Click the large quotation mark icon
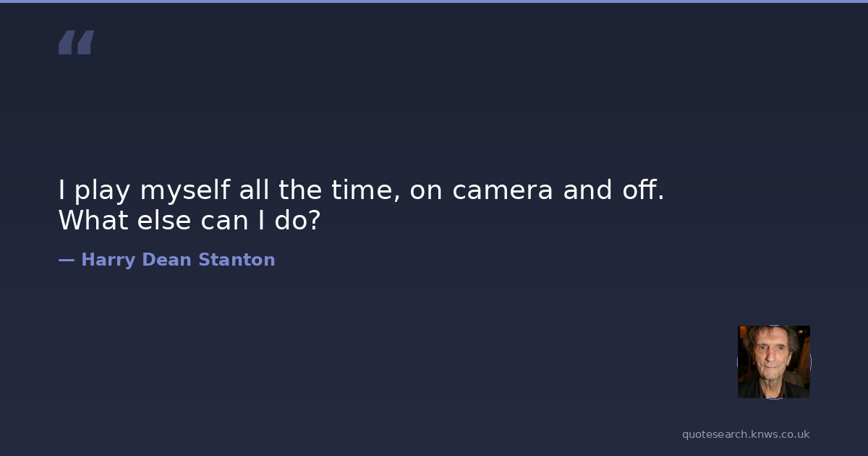 (76, 43)
